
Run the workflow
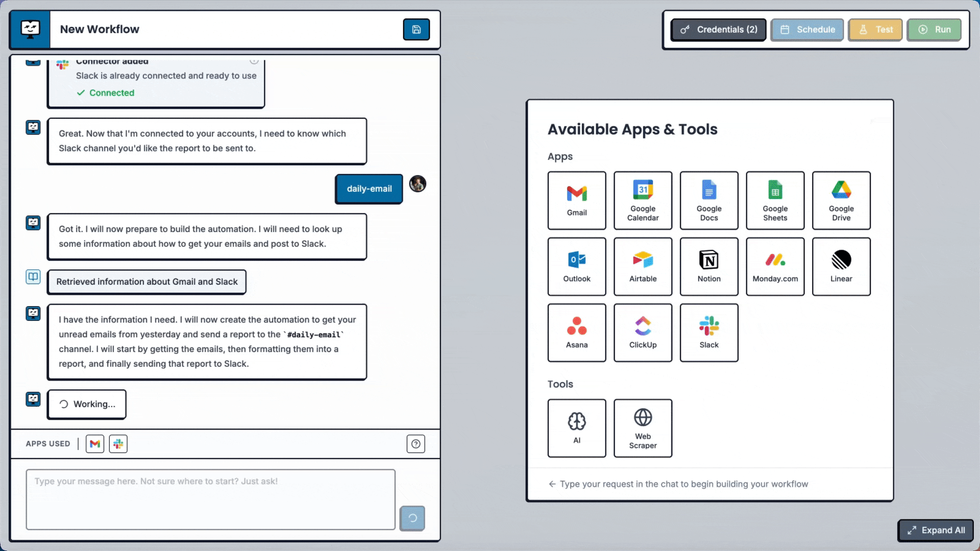(x=934, y=30)
